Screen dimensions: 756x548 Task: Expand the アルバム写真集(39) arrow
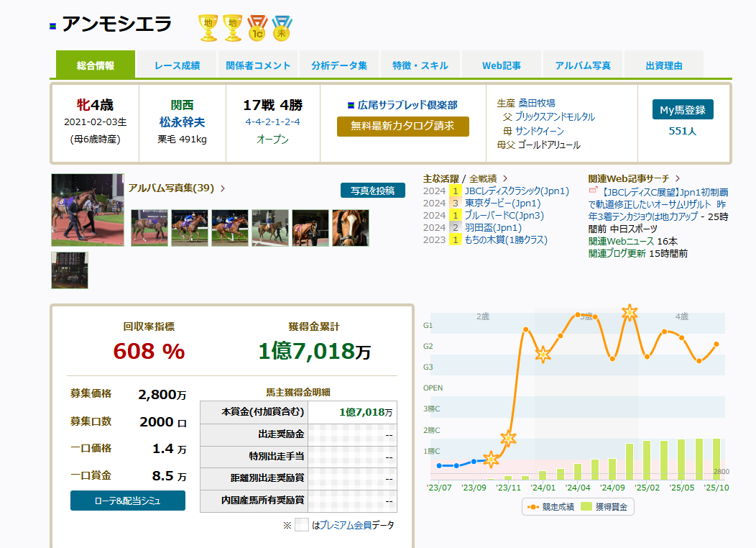(223, 188)
